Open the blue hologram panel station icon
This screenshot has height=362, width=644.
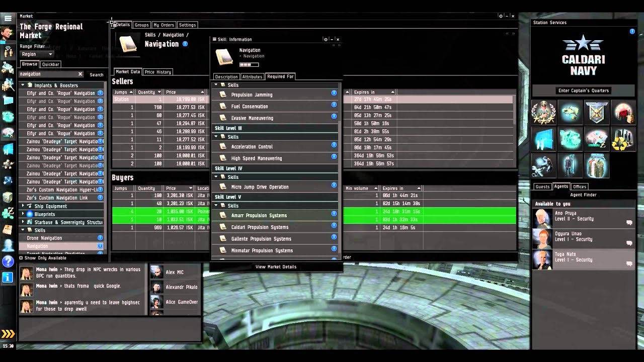click(x=543, y=139)
